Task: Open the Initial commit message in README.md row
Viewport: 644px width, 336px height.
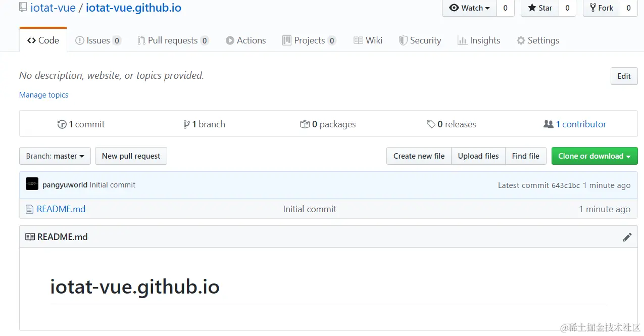Action: (x=310, y=209)
